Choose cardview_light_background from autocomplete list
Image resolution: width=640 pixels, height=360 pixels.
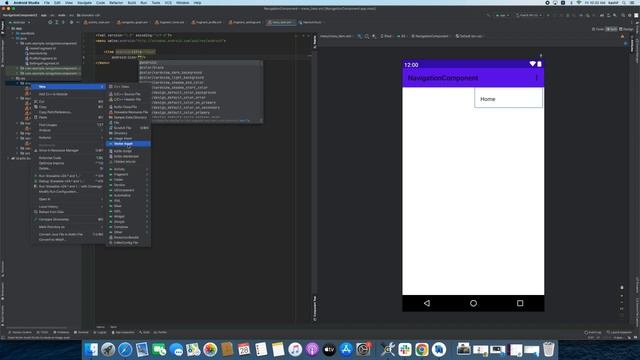(x=200, y=78)
